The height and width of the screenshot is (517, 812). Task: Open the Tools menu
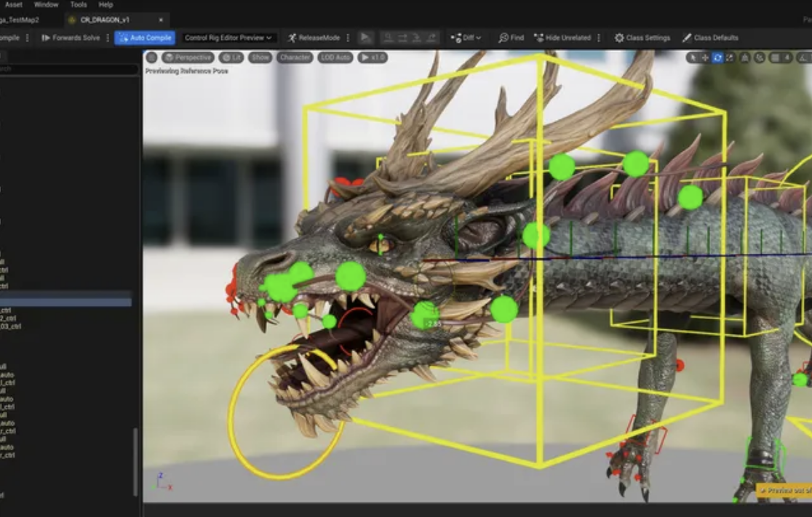click(79, 4)
